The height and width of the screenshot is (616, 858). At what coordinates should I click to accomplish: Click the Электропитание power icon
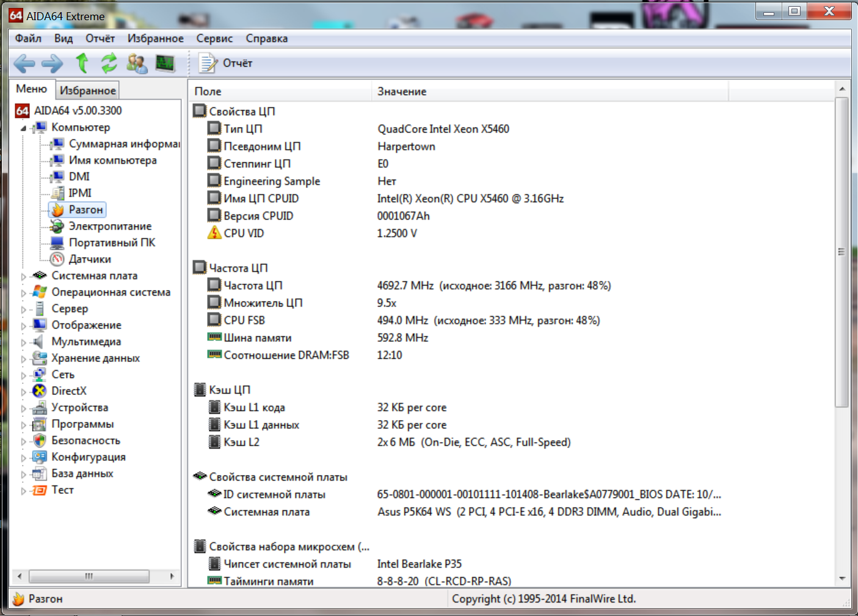57,226
